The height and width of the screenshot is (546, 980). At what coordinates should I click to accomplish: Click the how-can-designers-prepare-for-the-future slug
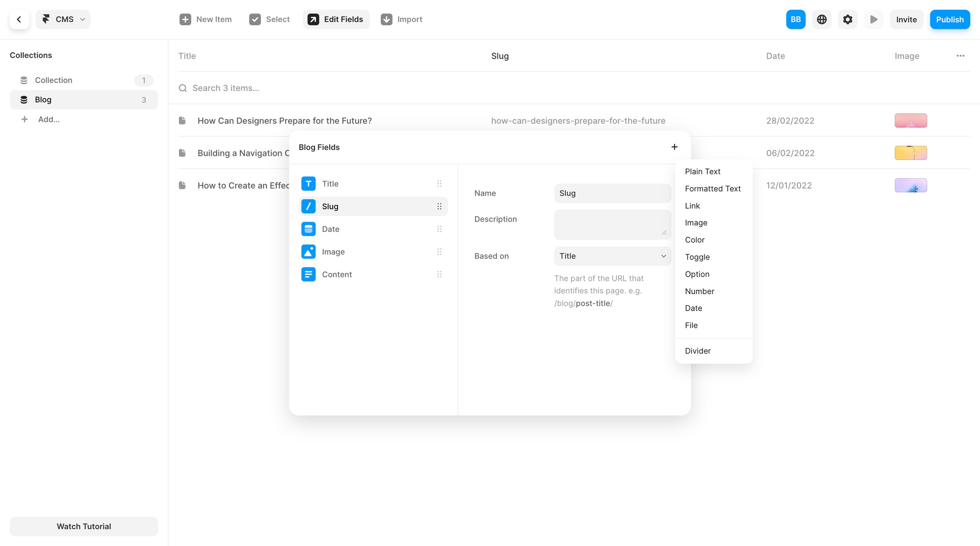pyautogui.click(x=578, y=120)
